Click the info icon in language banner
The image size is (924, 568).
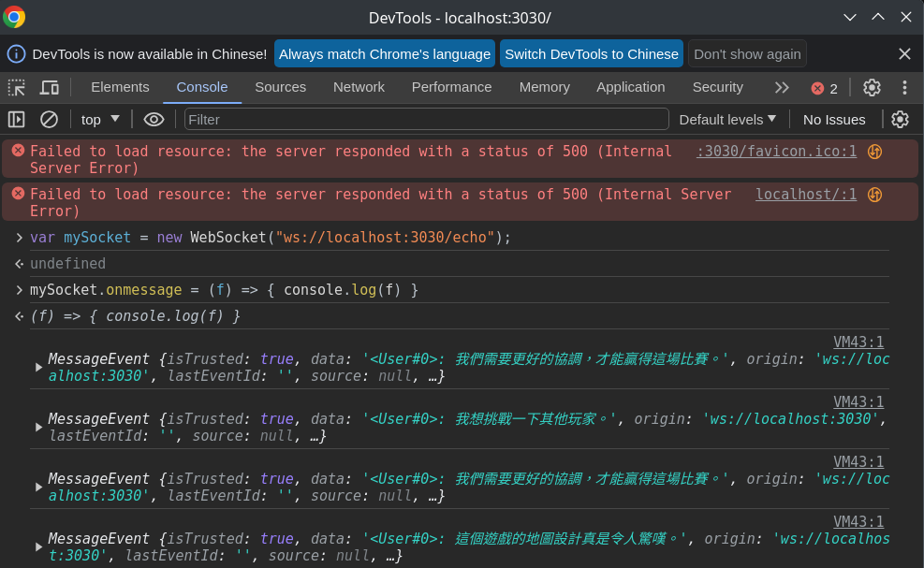[16, 54]
